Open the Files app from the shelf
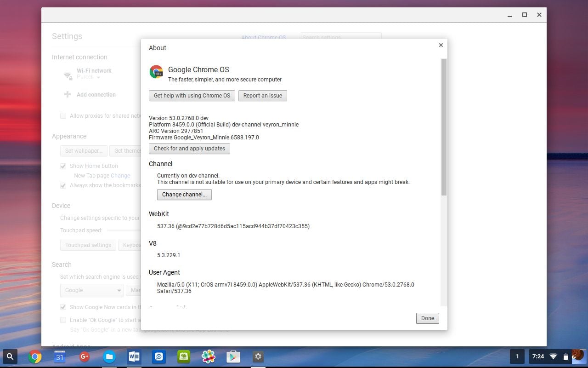This screenshot has width=588, height=368. click(x=109, y=356)
